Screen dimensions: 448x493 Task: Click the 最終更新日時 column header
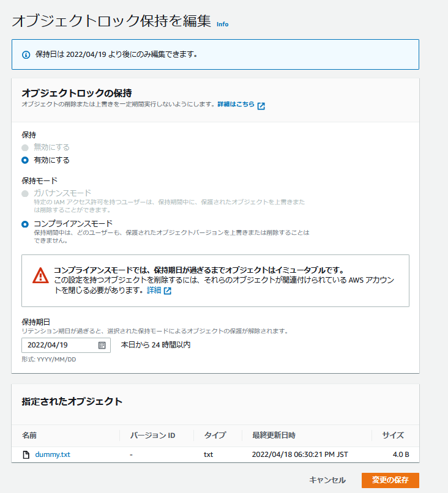[274, 435]
